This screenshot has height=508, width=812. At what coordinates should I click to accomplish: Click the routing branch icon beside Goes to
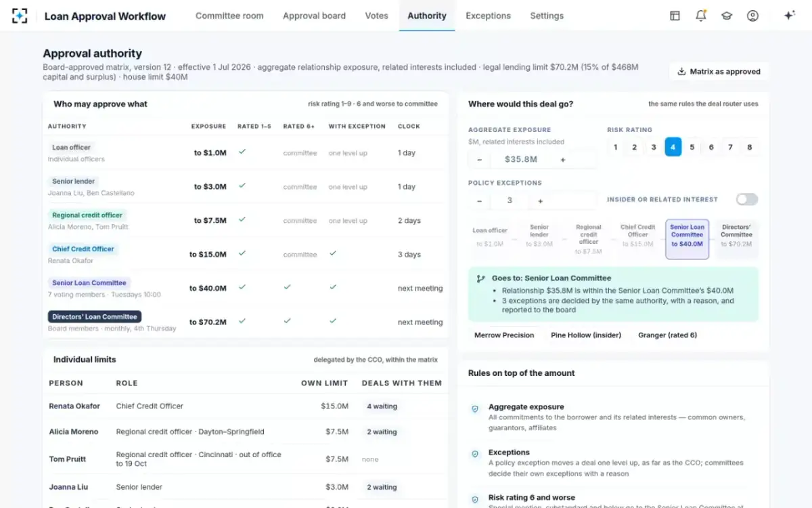click(481, 278)
